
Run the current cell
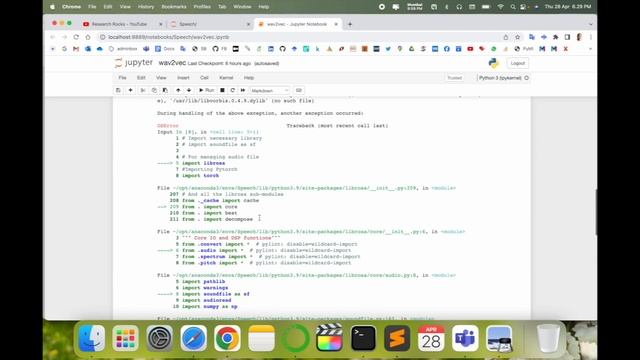click(207, 90)
